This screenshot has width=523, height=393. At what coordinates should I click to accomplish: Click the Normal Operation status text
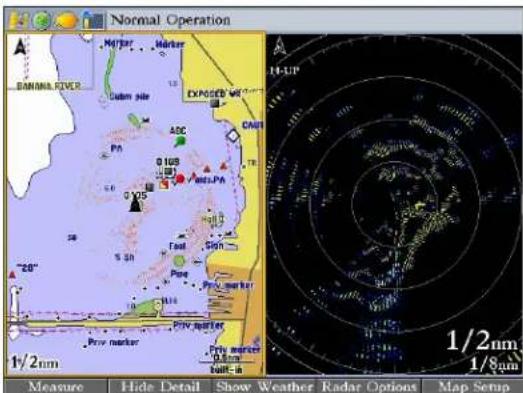point(170,20)
